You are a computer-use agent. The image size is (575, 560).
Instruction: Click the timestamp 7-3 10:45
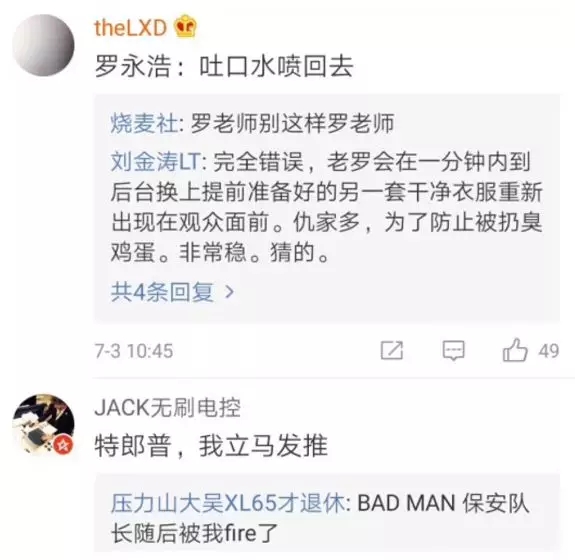[x=133, y=351]
